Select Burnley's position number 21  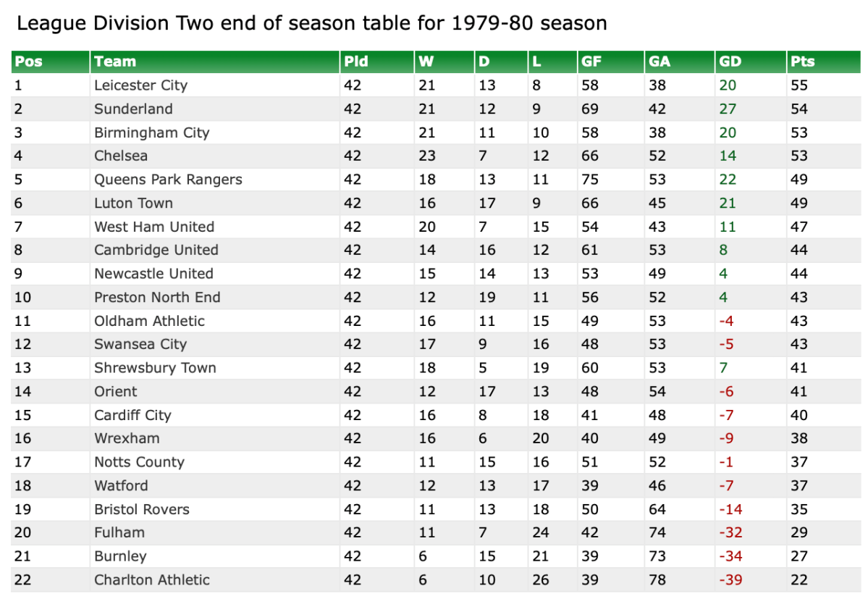pyautogui.click(x=22, y=556)
